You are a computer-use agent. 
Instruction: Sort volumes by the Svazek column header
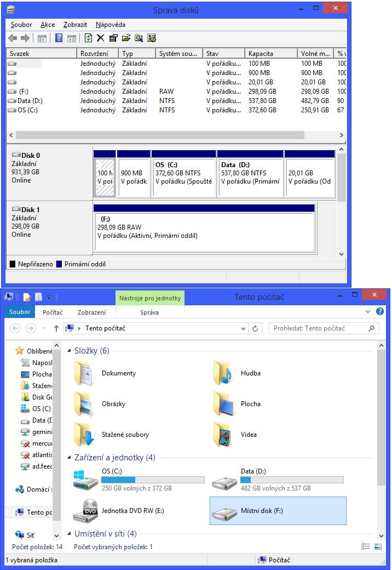tap(42, 54)
